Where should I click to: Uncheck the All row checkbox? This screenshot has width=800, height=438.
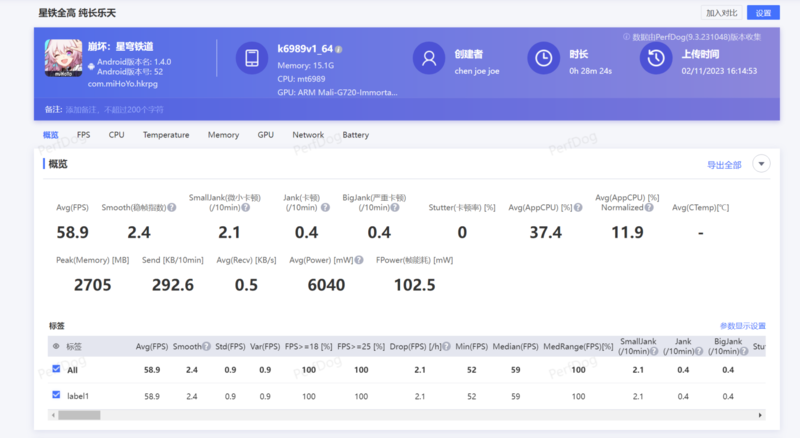click(56, 369)
